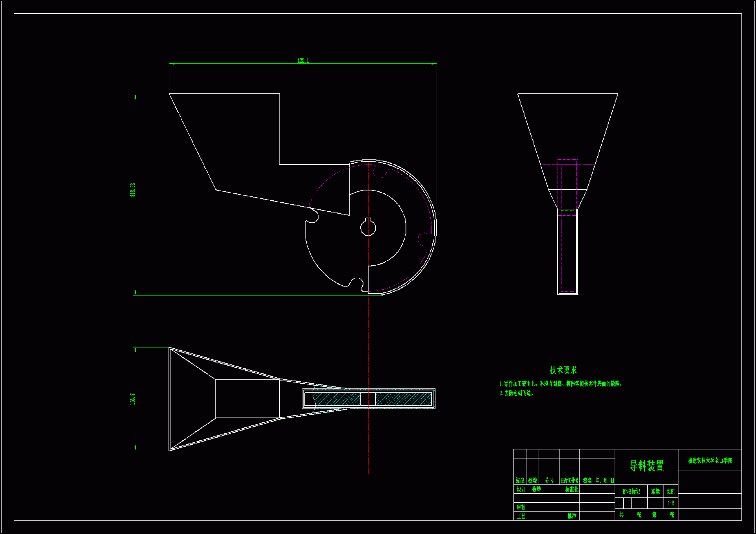Click the 导料装置 title text in title block
The width and height of the screenshot is (756, 534).
(647, 466)
